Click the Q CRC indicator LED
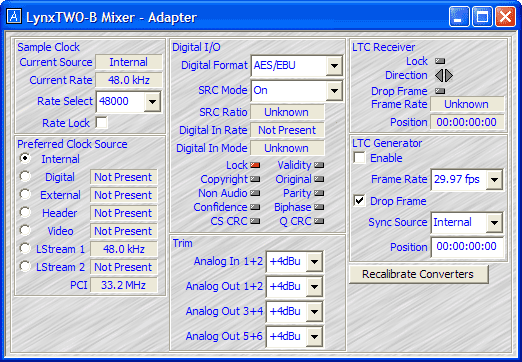The width and height of the screenshot is (522, 362). [x=319, y=221]
